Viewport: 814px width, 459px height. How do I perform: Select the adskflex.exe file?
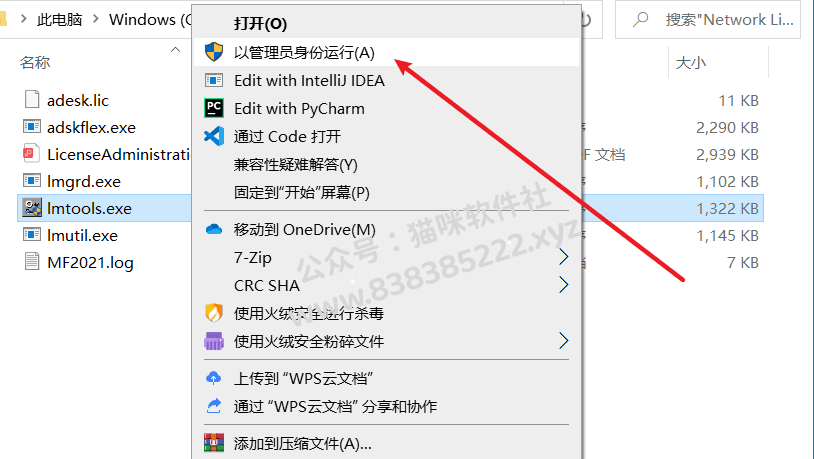pos(91,127)
